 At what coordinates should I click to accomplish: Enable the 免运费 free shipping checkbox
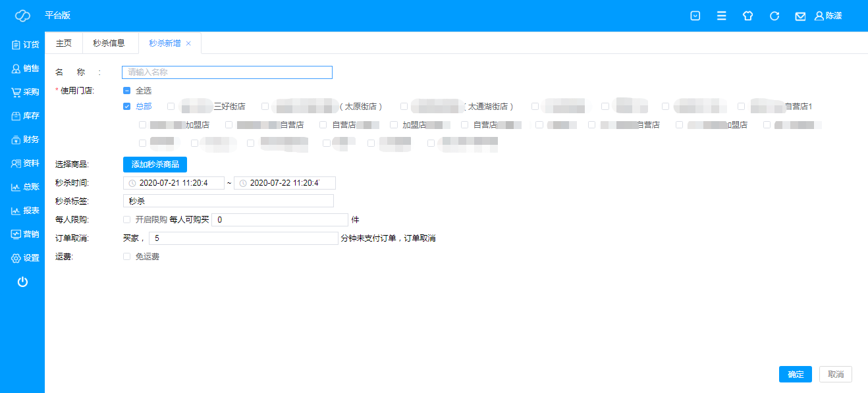[126, 257]
